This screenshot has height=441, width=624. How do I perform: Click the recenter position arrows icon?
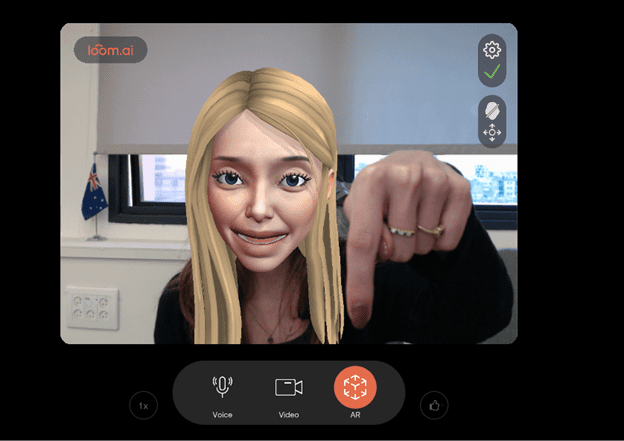click(492, 133)
